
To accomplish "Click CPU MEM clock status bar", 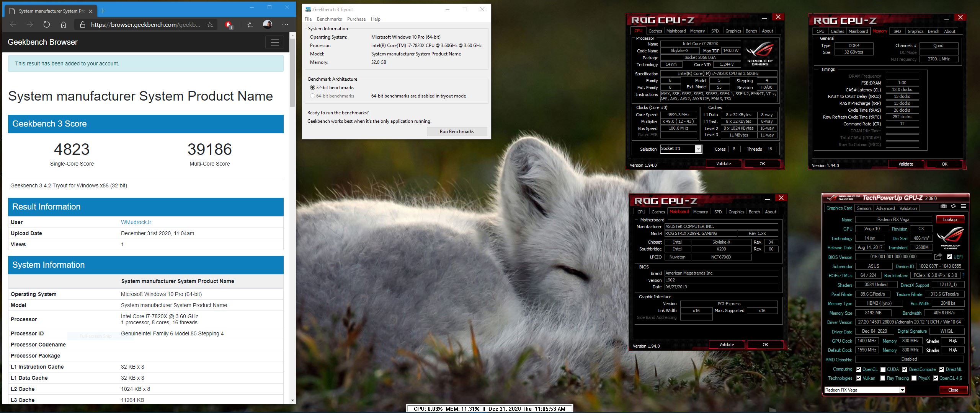I will [490, 409].
